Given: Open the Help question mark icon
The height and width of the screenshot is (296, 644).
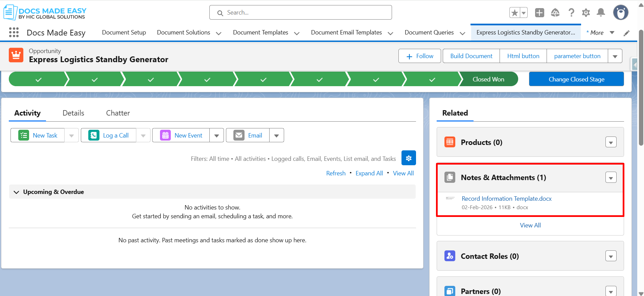Looking at the screenshot, I should click(x=571, y=13).
